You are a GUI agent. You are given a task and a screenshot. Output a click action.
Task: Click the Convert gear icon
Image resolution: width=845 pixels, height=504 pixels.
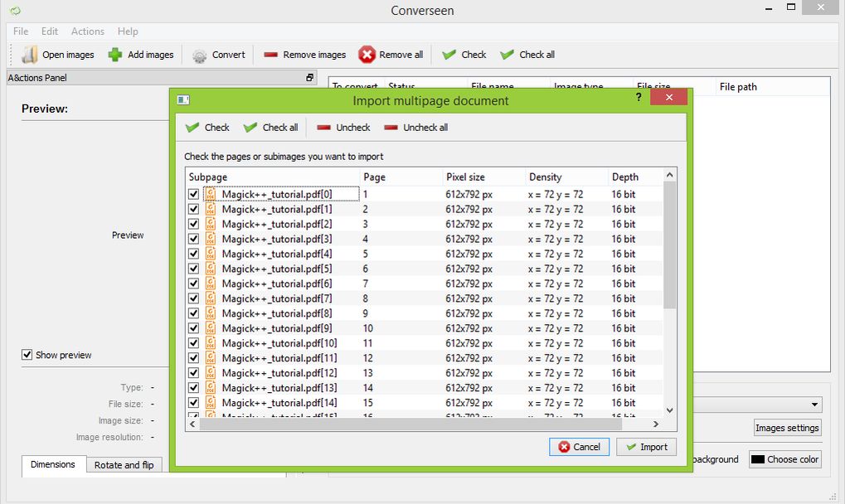199,55
